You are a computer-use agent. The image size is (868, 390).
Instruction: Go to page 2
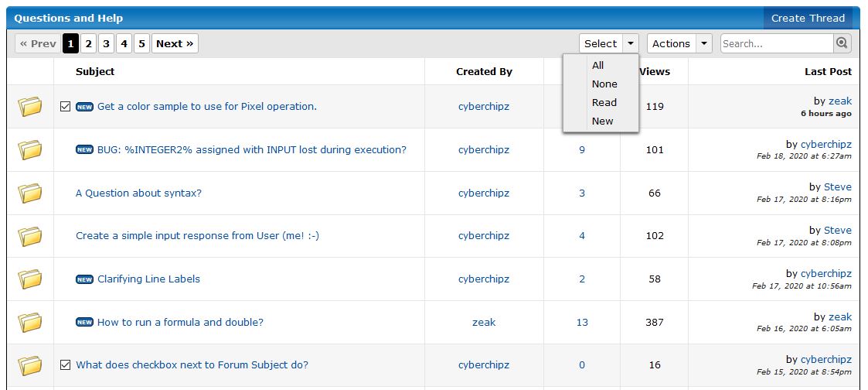coord(88,44)
